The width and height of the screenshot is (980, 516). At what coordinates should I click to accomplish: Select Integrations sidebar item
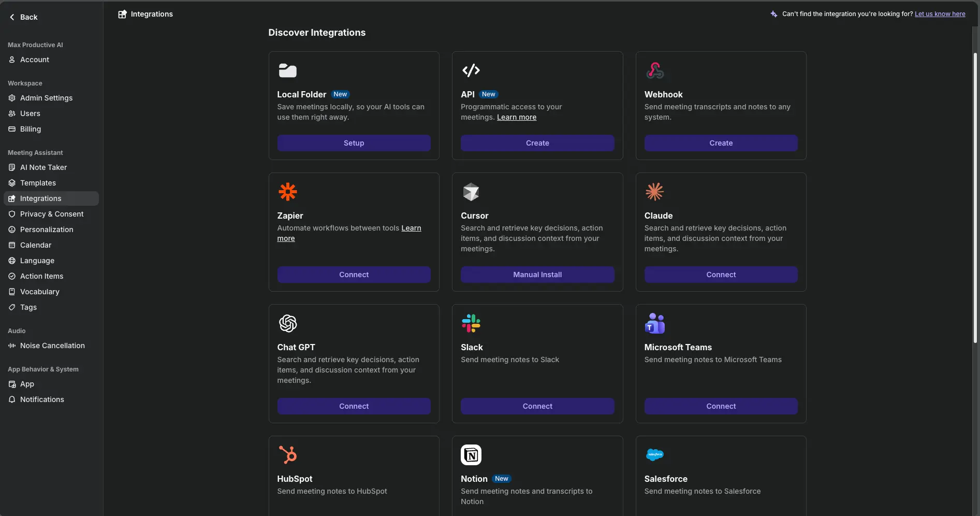coord(51,198)
